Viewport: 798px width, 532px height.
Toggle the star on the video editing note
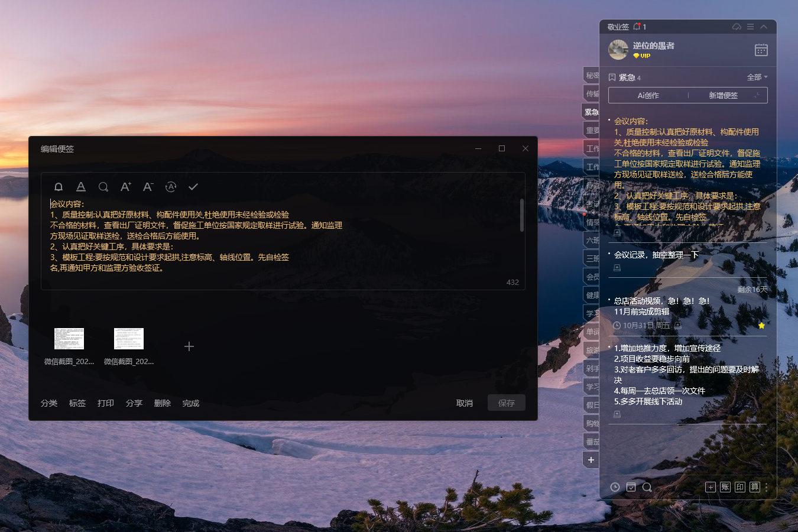coord(761,326)
